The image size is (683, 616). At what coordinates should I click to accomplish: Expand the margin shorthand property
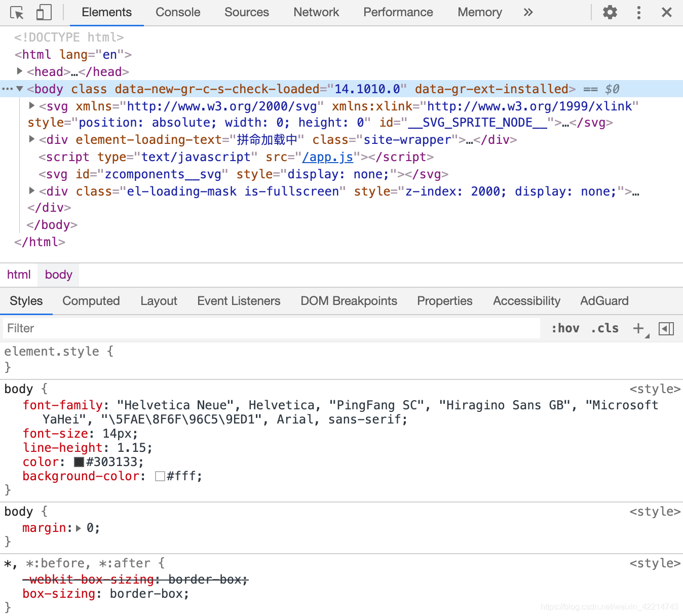[79, 528]
